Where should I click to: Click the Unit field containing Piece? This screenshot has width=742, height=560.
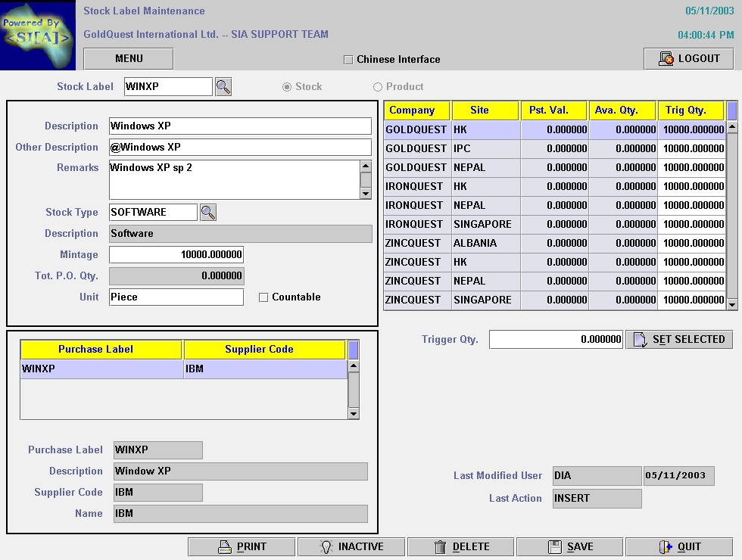coord(176,297)
